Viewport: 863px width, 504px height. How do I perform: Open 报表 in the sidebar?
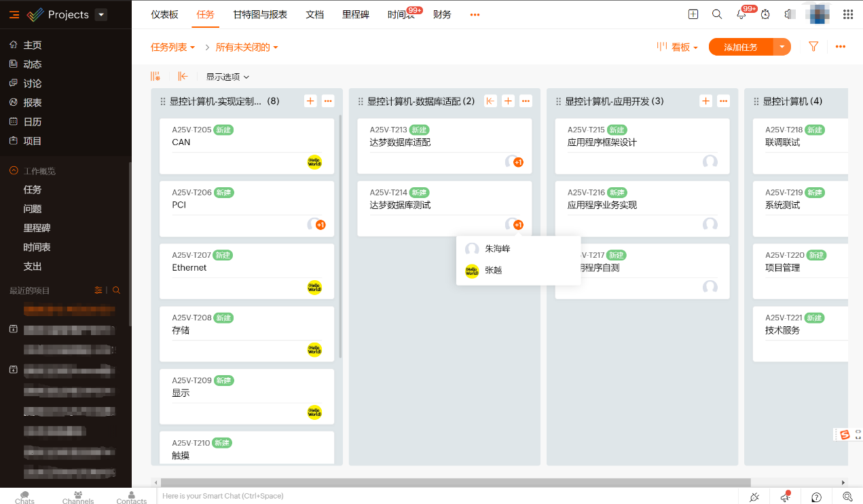[x=33, y=102]
